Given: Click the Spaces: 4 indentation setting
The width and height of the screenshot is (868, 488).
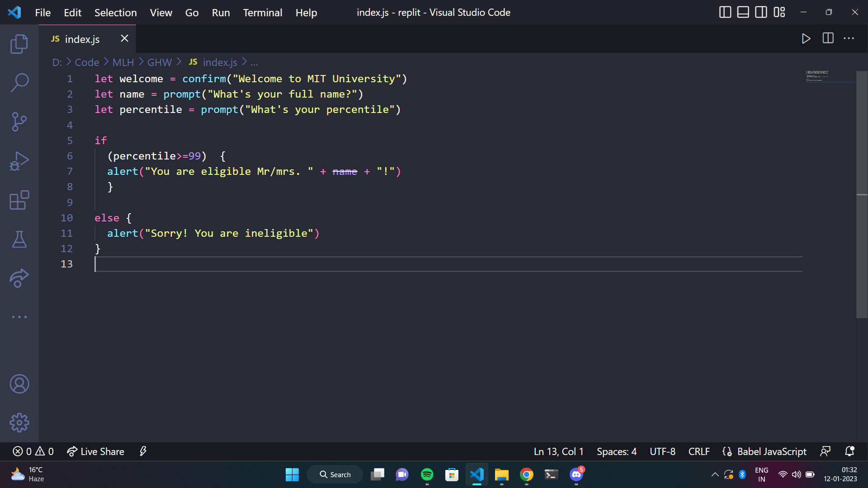Looking at the screenshot, I should (x=616, y=451).
